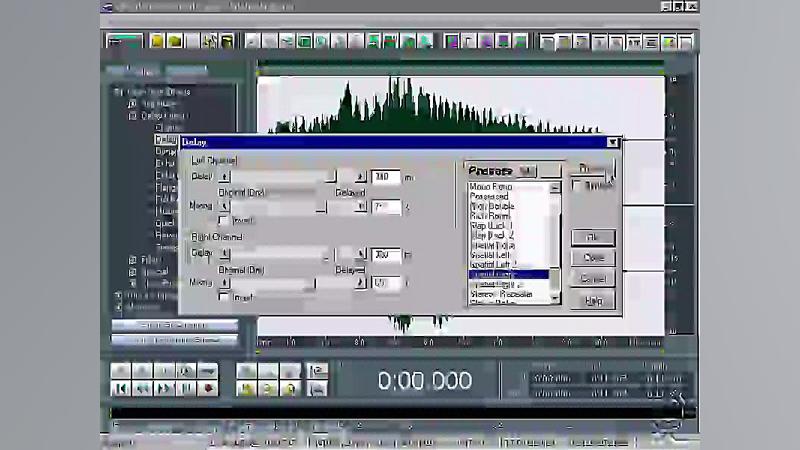The width and height of the screenshot is (800, 450).
Task: Click the Left Channel Mixing slider thumb
Action: tap(321, 206)
